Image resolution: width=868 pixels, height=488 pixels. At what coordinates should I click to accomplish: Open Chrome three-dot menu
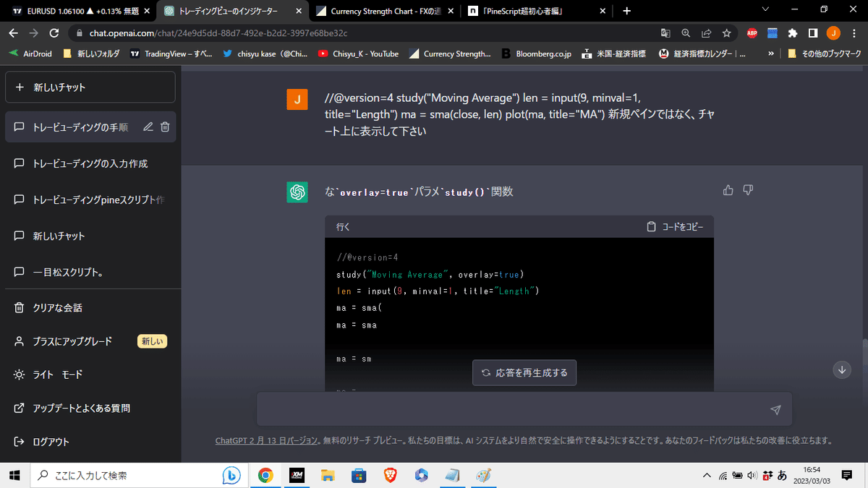coord(854,33)
